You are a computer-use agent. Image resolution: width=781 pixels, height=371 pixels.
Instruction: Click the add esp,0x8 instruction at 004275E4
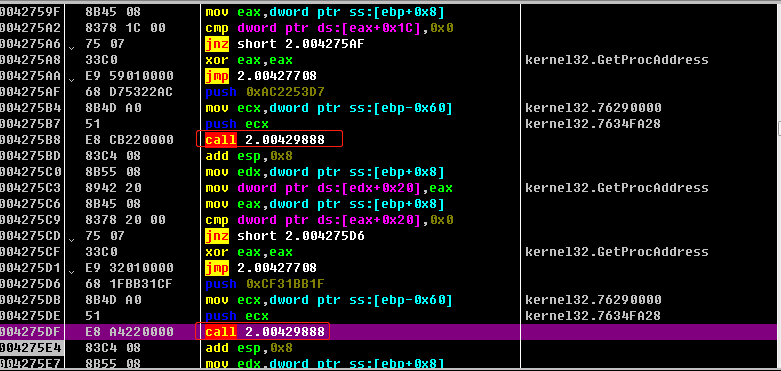point(249,348)
